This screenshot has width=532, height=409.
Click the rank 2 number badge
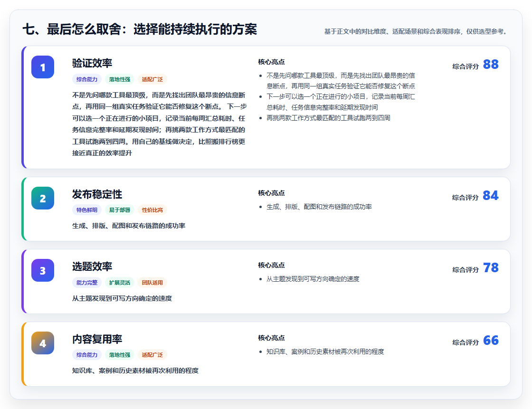(x=43, y=198)
